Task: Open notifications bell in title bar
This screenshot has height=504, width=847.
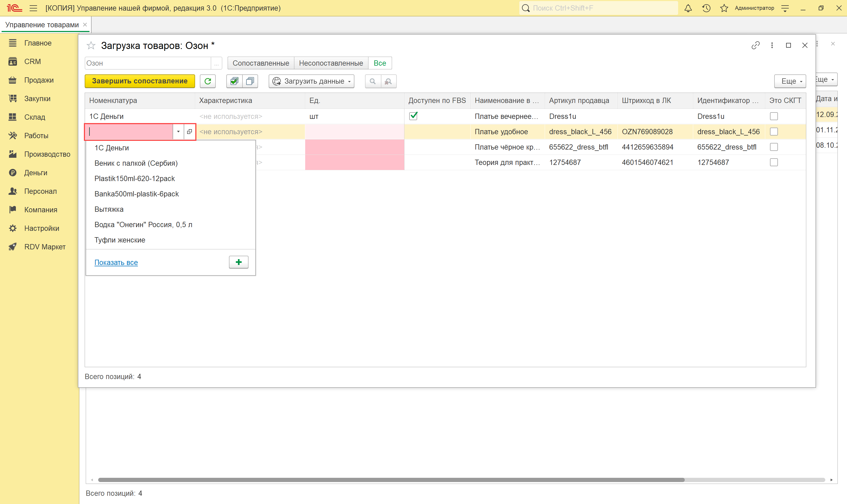Action: (688, 8)
